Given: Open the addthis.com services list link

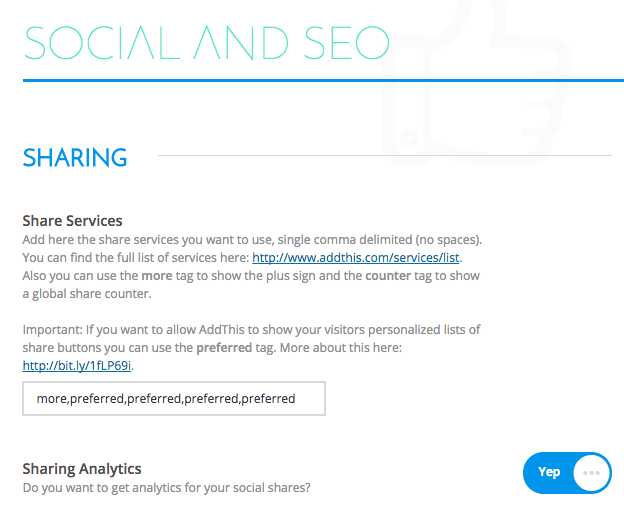Looking at the screenshot, I should coord(356,258).
